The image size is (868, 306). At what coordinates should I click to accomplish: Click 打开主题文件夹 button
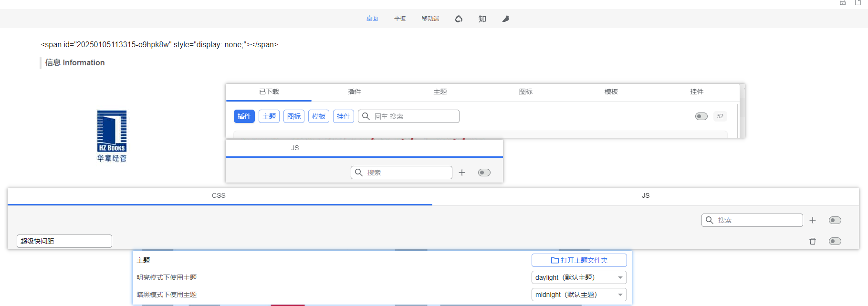pyautogui.click(x=579, y=260)
